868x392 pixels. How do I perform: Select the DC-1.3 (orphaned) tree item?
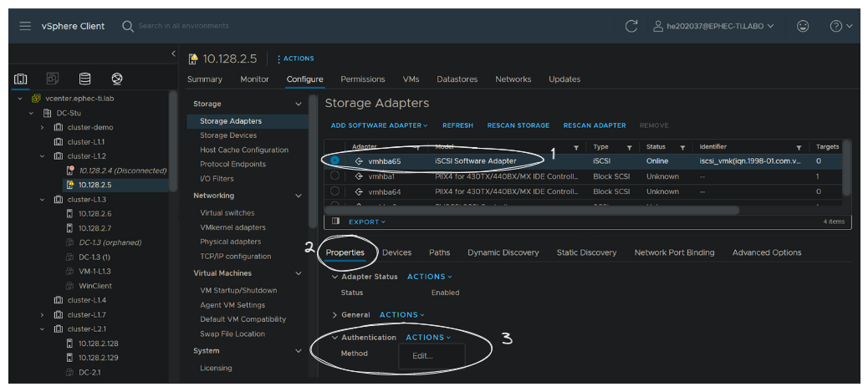[110, 242]
